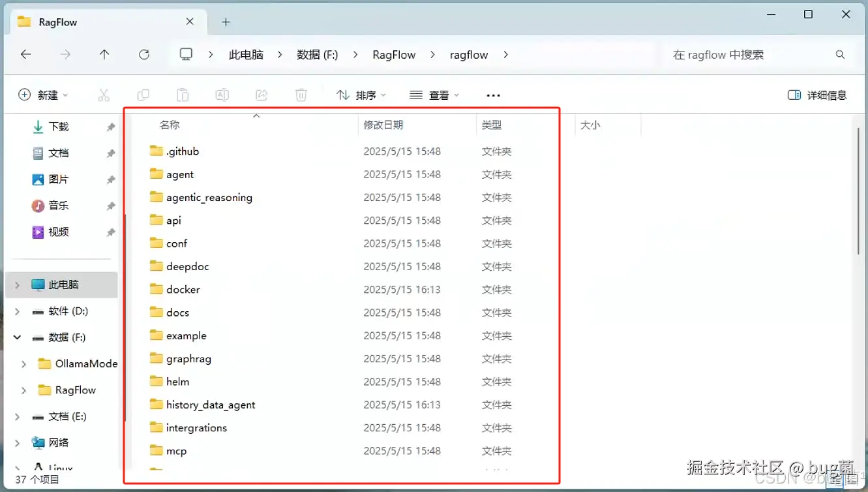
Task: Go up one folder level arrow
Action: point(104,55)
